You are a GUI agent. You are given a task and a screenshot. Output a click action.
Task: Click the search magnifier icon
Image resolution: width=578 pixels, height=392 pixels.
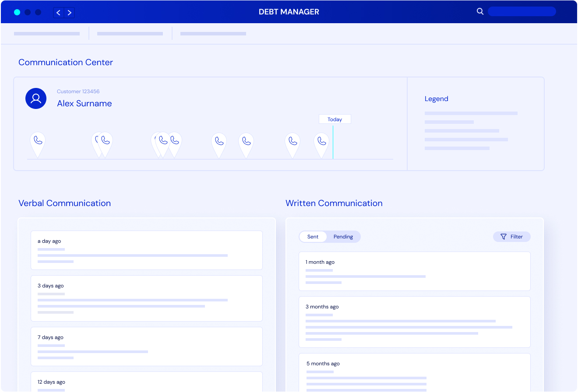pos(480,12)
